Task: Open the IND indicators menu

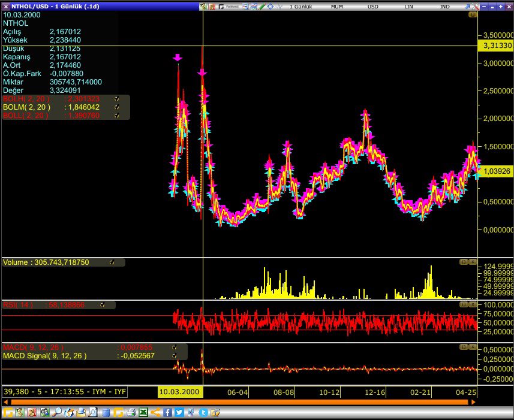Action: pos(444,6)
